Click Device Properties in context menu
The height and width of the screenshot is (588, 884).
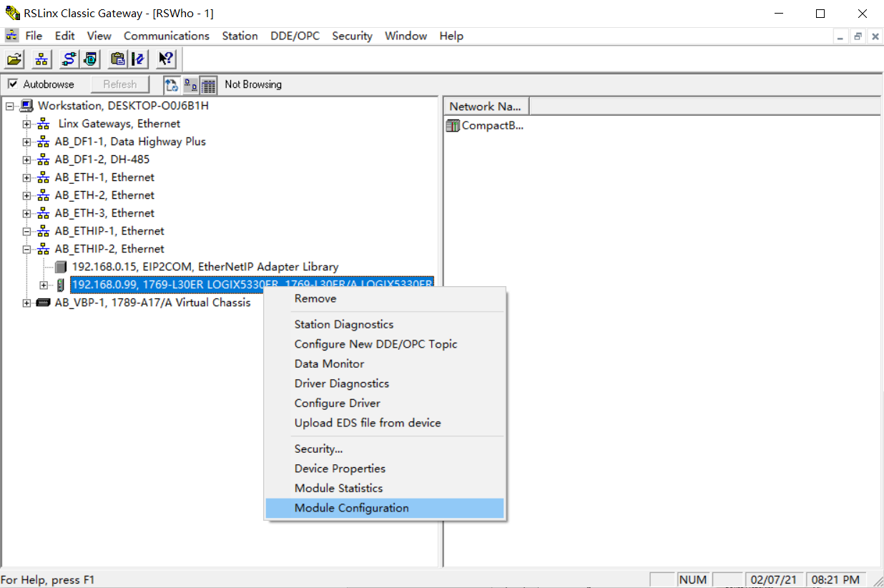click(340, 469)
